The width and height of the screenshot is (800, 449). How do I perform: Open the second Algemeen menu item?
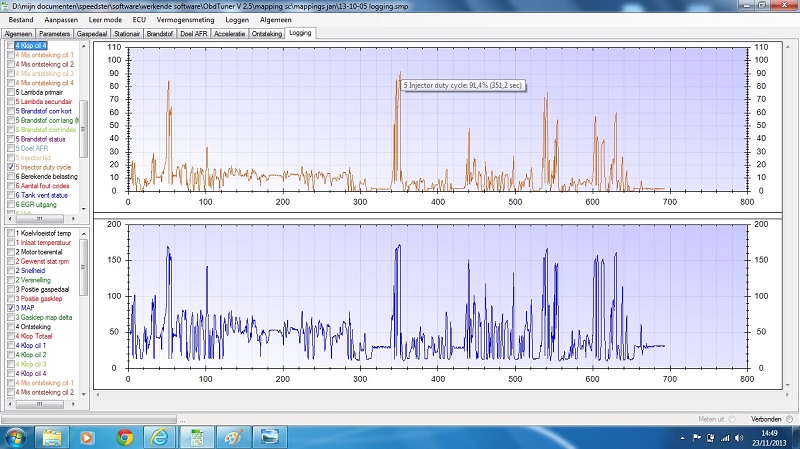pos(276,19)
